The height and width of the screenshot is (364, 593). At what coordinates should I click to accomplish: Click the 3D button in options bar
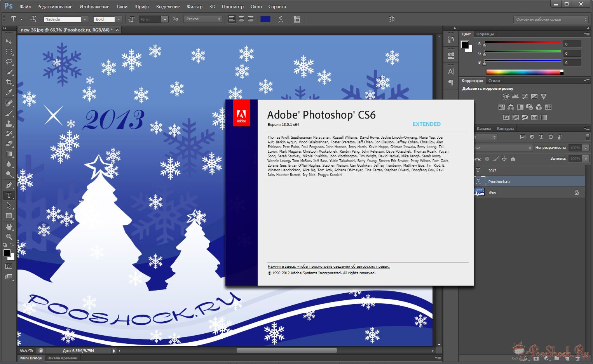[391, 19]
